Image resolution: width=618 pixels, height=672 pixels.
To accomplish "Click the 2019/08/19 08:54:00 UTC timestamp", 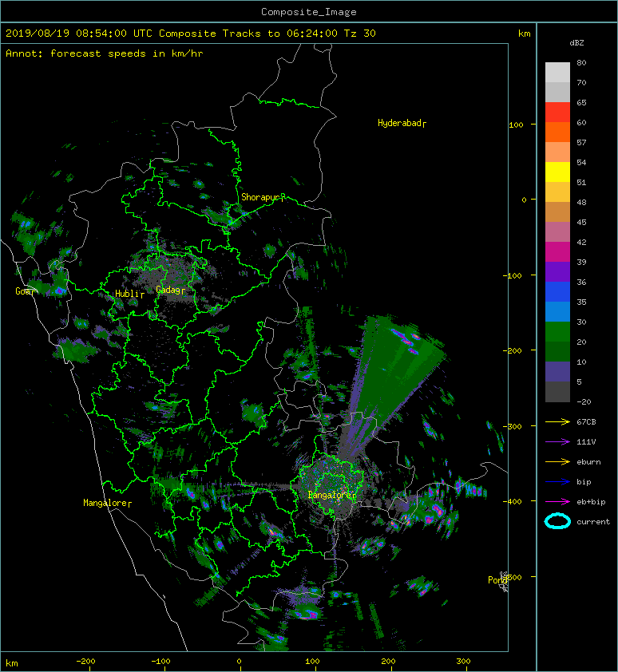I will pos(79,34).
